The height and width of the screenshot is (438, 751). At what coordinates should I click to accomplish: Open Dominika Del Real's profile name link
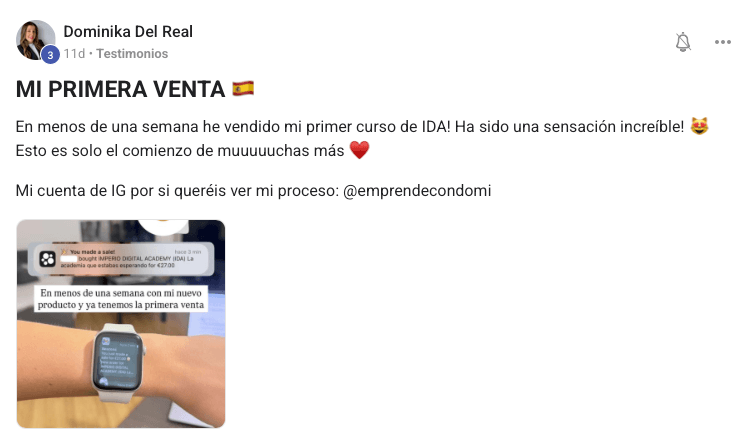click(x=128, y=32)
